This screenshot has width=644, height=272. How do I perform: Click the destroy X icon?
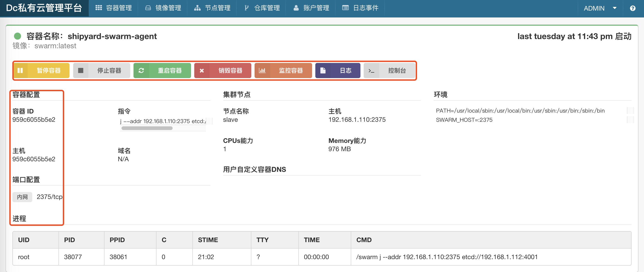(x=202, y=71)
